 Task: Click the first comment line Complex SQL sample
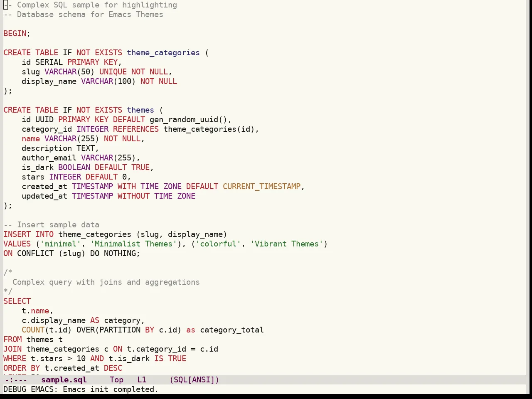pos(90,5)
